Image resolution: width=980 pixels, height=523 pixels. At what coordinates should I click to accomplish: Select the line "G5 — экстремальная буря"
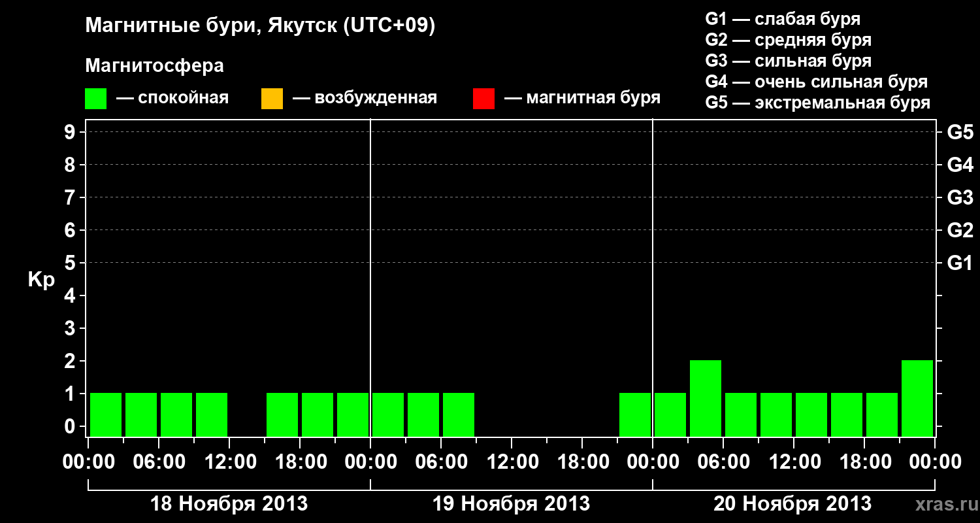click(817, 103)
